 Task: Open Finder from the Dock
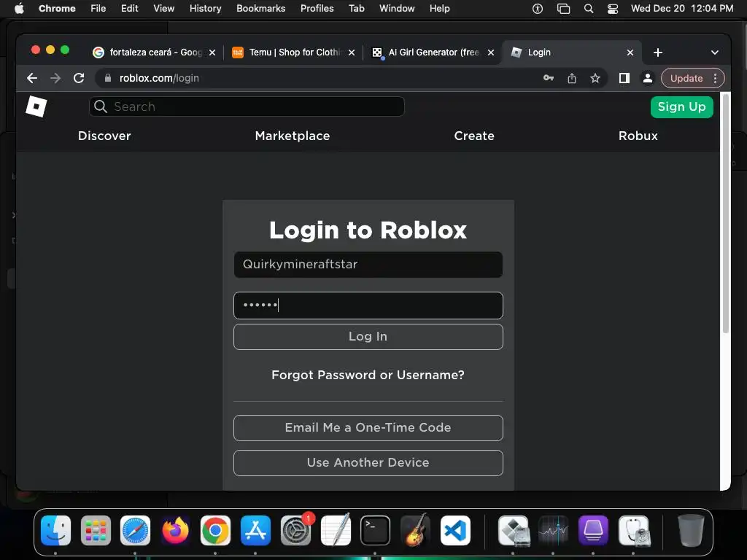click(55, 530)
